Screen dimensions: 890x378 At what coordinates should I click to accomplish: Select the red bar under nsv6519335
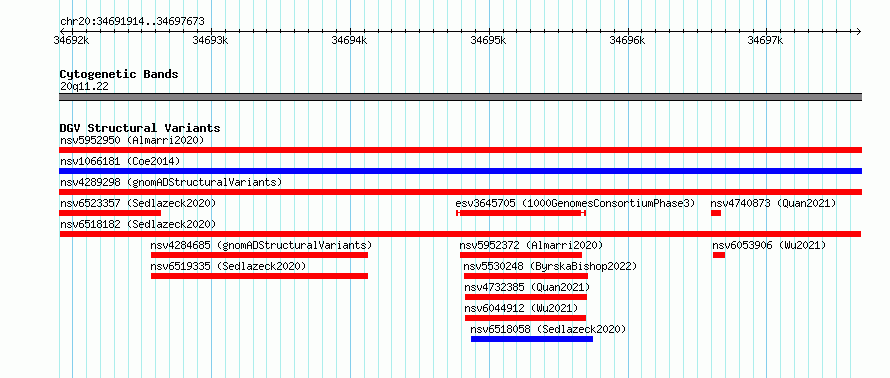coord(259,276)
